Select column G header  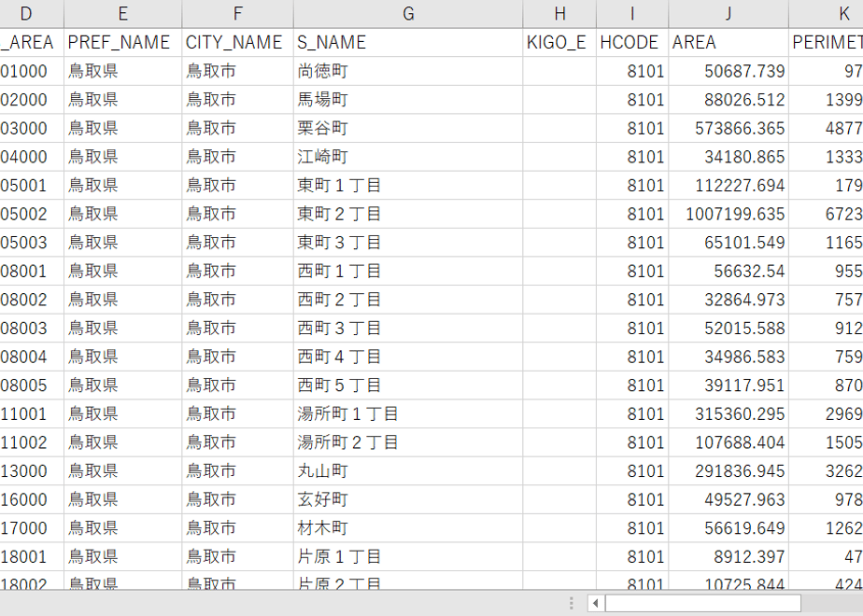[x=408, y=14]
